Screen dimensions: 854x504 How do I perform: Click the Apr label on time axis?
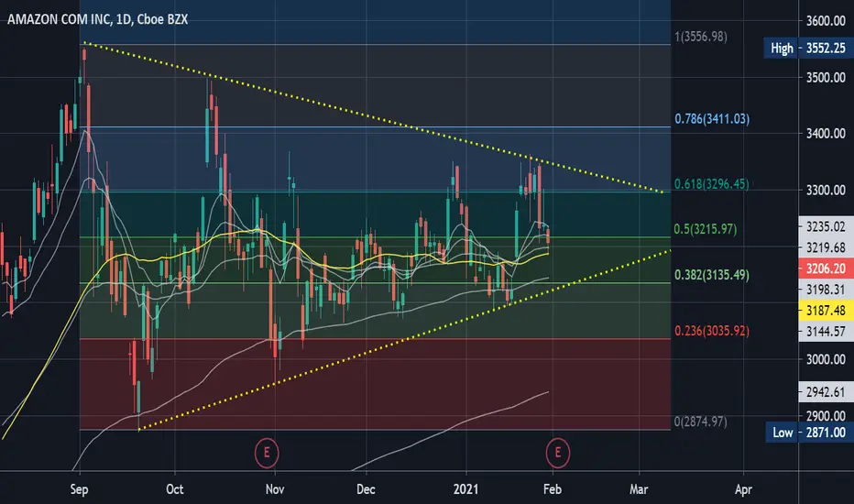(x=743, y=489)
